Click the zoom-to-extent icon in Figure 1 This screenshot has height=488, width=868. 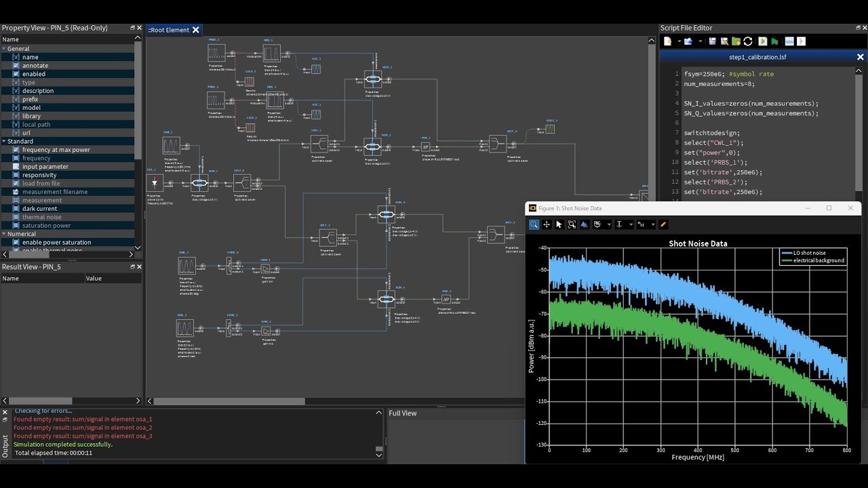tap(572, 224)
